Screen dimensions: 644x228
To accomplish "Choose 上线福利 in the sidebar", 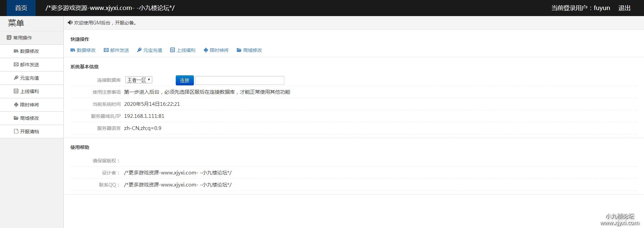I will (x=29, y=91).
